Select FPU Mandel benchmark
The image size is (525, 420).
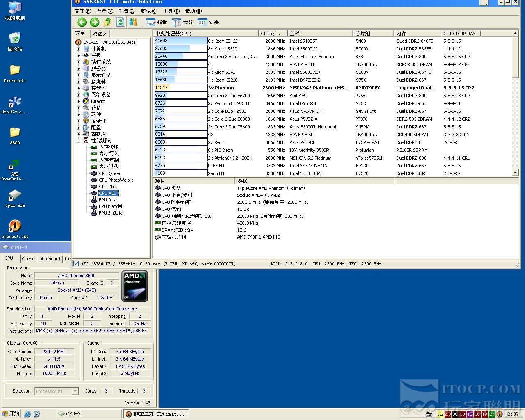coord(110,206)
